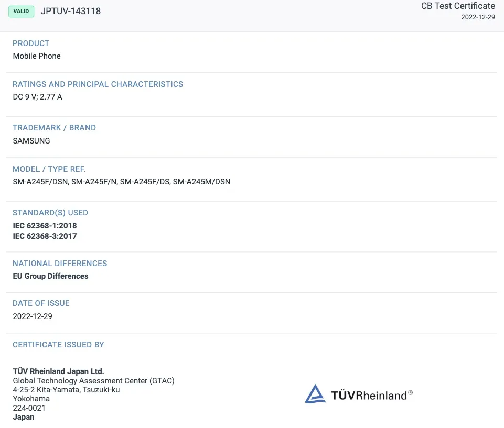The width and height of the screenshot is (504, 428).
Task: Click the DATE OF ISSUE section header
Action: 41,303
